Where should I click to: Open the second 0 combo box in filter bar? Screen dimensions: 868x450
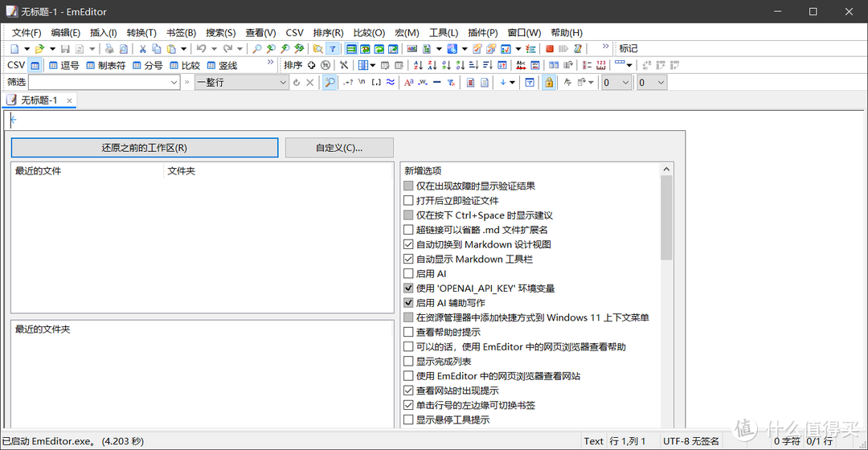652,83
